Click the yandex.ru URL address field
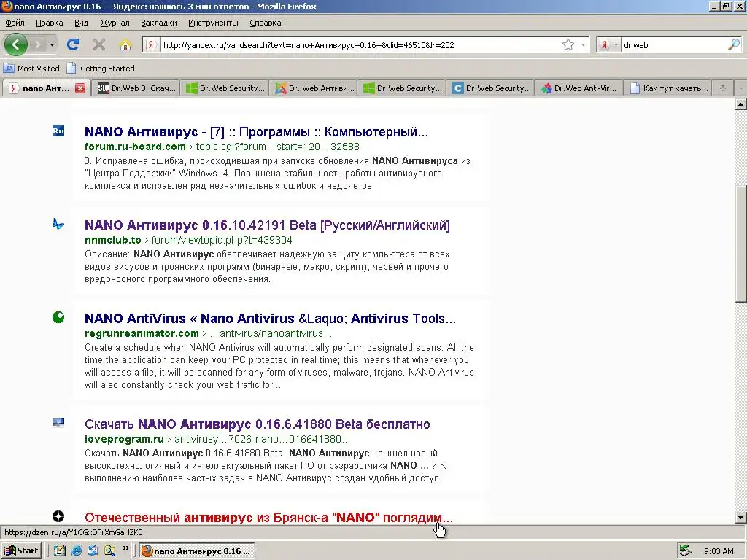 [360, 45]
